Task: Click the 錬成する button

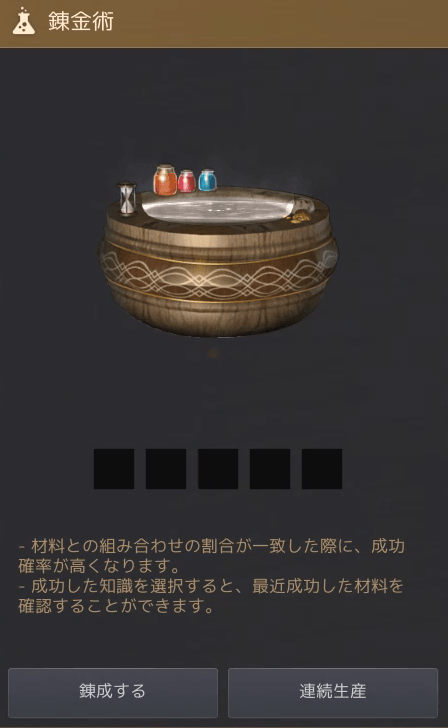Action: click(113, 692)
